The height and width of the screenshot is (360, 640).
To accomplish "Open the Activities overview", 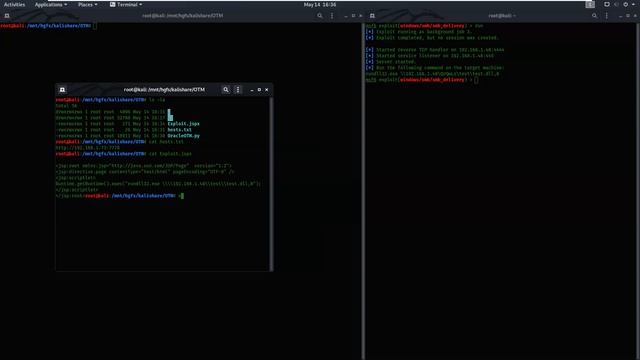I will point(14,4).
